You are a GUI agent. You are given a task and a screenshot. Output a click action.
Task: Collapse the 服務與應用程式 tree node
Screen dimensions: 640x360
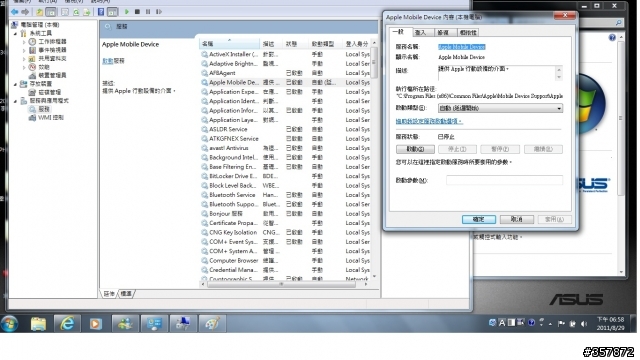(16, 101)
